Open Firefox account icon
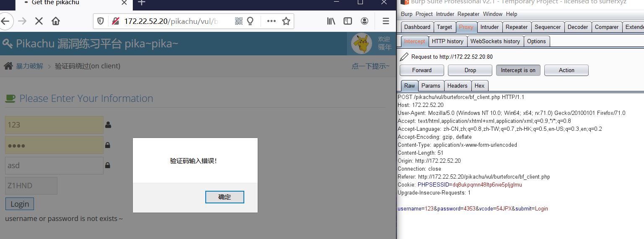This screenshot has height=239, width=644. 365,21
